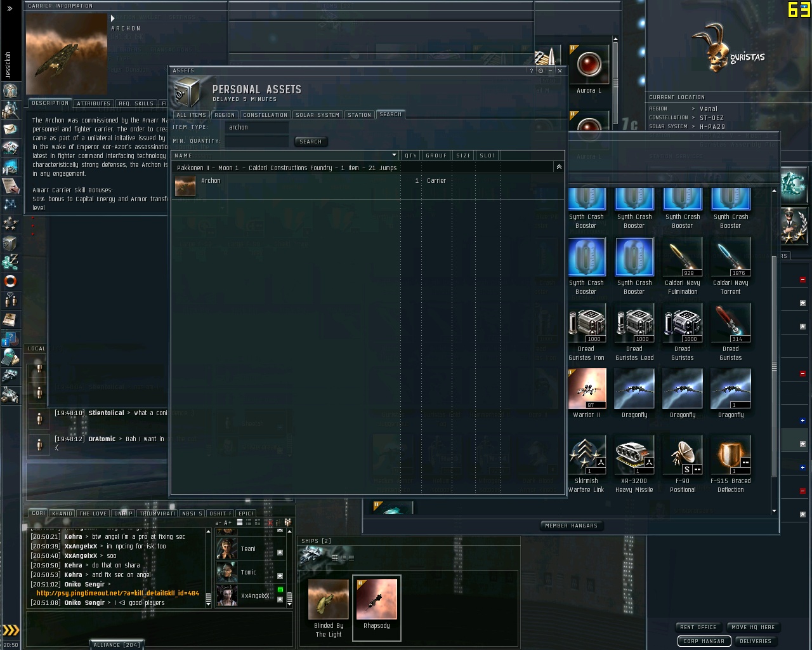Switch Ships panel to list view
The height and width of the screenshot is (650, 812).
coord(351,557)
